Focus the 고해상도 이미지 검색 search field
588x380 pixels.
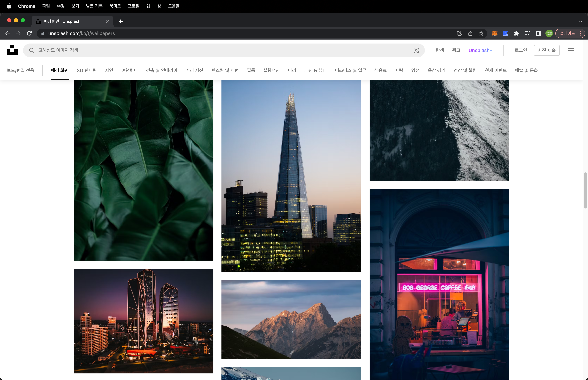point(222,50)
